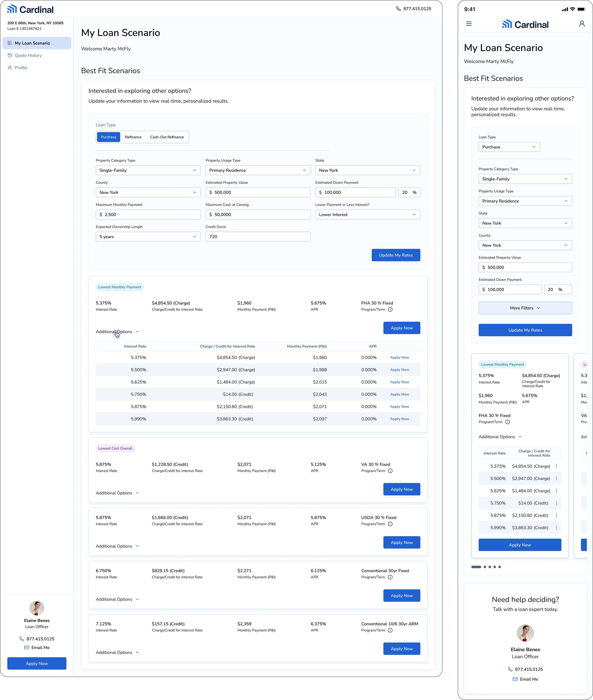The width and height of the screenshot is (593, 700).
Task: Open mobile Property Usage Type dropdown
Action: click(x=525, y=201)
